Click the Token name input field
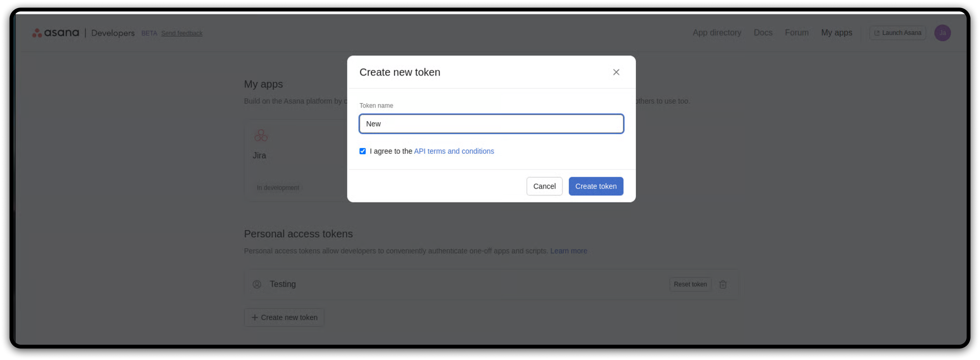The image size is (980, 360). point(491,124)
